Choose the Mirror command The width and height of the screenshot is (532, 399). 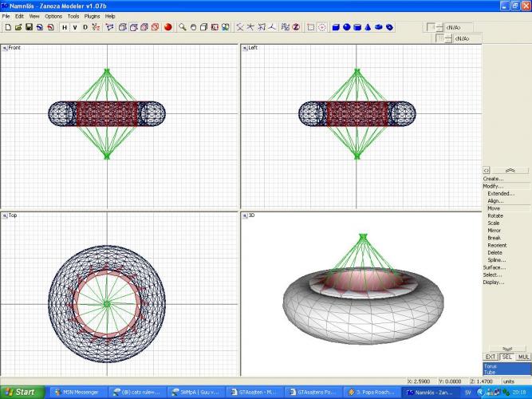click(495, 230)
